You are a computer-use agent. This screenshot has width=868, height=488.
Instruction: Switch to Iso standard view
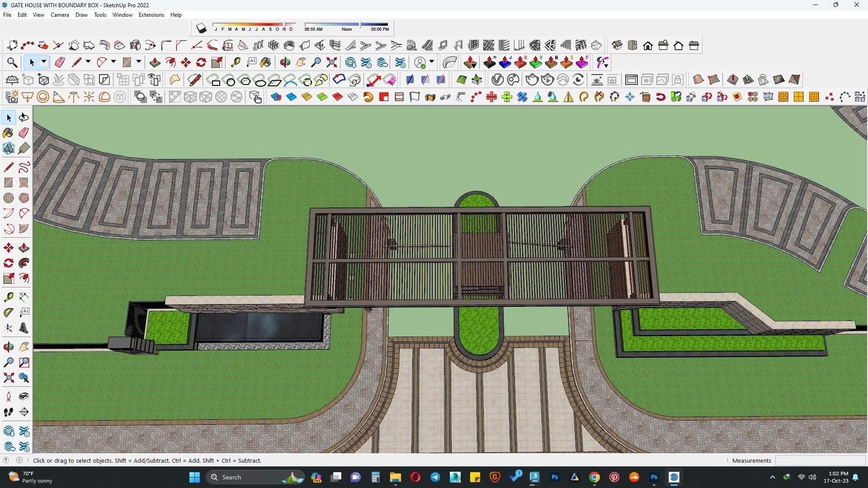(617, 45)
